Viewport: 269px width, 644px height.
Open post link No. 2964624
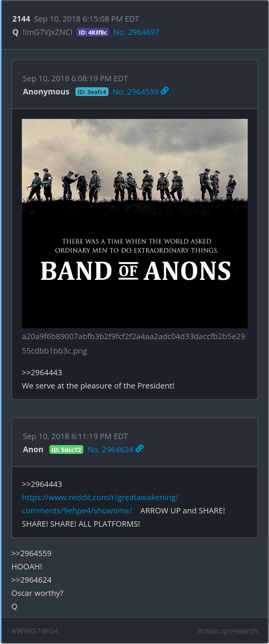click(x=110, y=450)
